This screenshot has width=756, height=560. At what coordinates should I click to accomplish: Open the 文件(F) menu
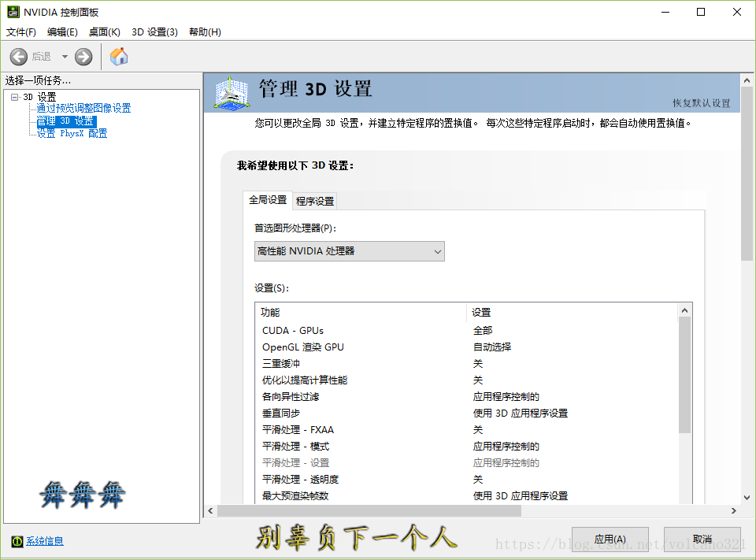coord(20,32)
